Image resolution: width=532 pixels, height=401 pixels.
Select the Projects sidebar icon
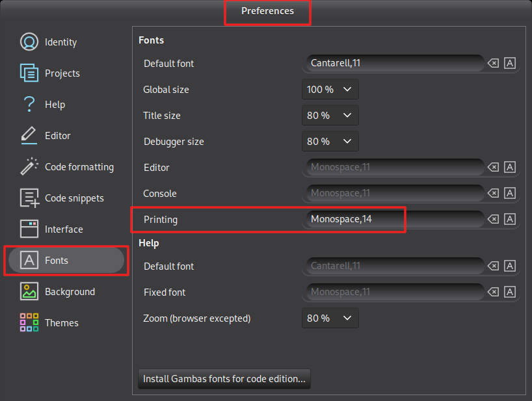tap(29, 73)
